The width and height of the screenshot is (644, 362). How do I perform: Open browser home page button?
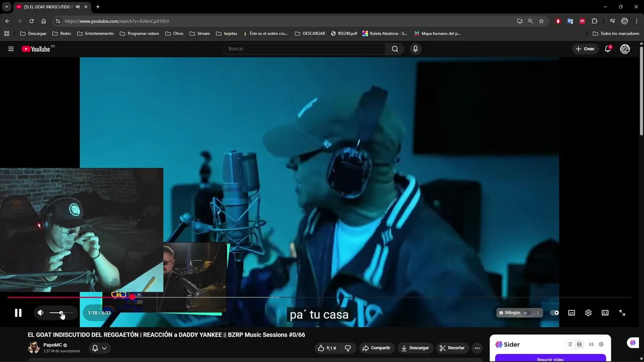pos(43,21)
